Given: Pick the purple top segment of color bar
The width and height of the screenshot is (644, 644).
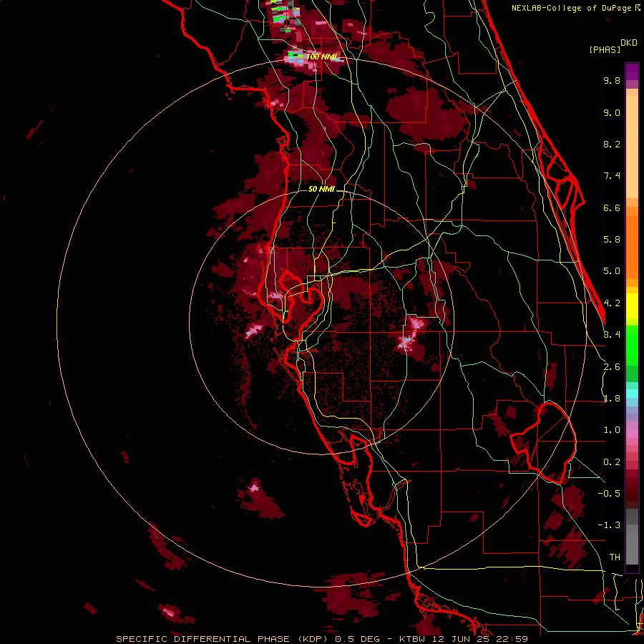Looking at the screenshot, I should click(x=632, y=72).
